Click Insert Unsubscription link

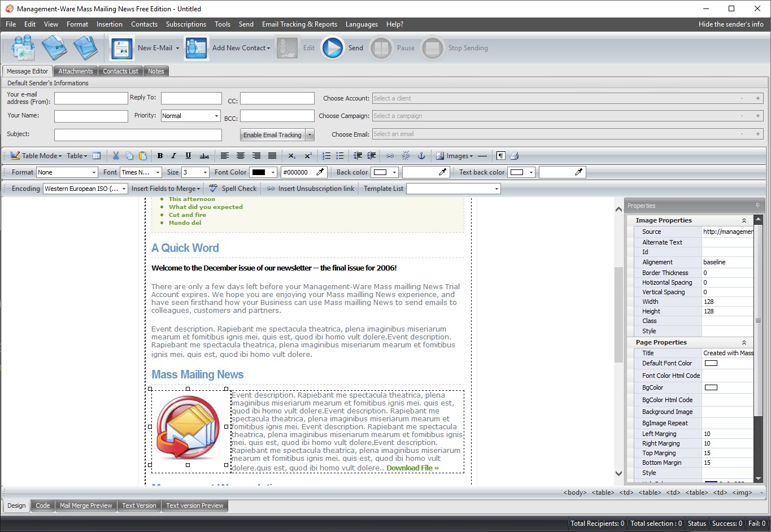tap(311, 189)
